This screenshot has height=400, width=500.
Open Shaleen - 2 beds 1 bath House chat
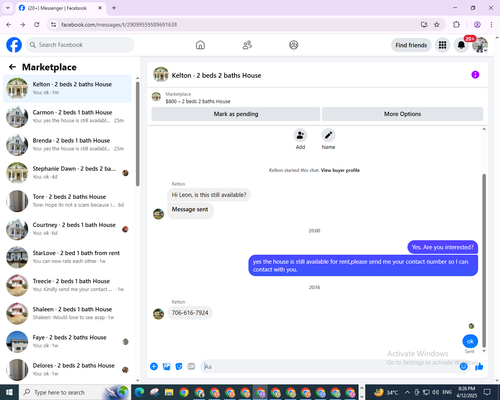(67, 313)
